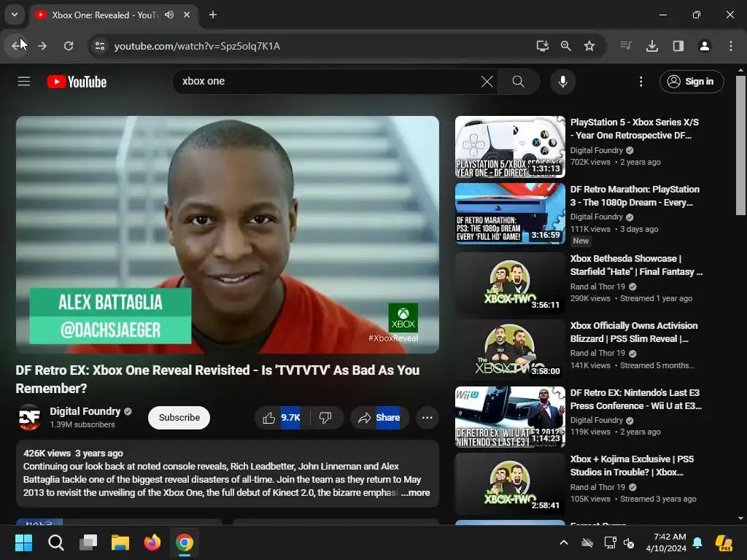The image size is (747, 560).
Task: Like the video with thumbs up
Action: (x=282, y=418)
